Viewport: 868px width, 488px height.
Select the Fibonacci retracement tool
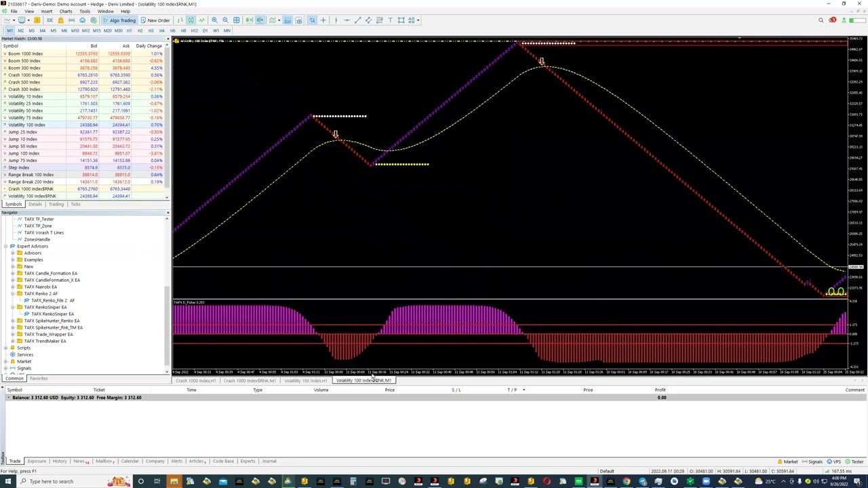tap(379, 20)
